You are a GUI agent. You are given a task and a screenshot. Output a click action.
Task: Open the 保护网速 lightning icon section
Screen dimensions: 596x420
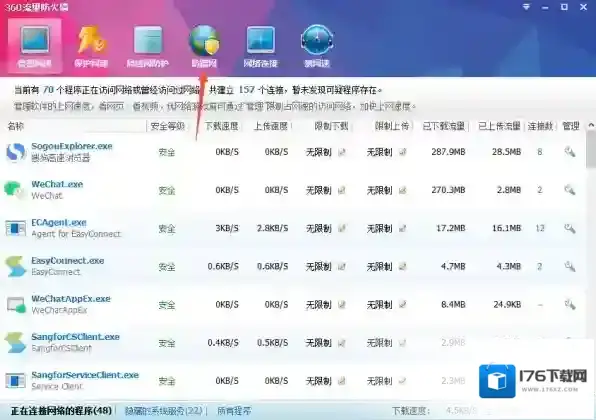(x=91, y=46)
